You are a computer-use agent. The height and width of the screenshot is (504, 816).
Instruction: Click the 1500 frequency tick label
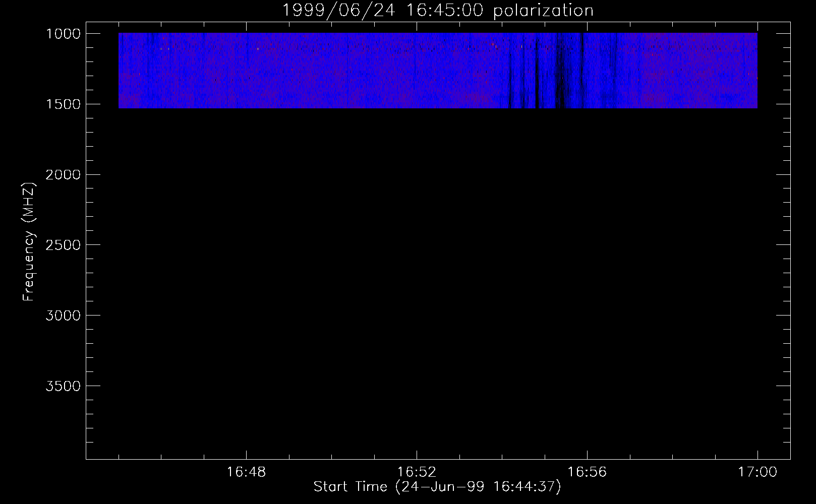63,104
